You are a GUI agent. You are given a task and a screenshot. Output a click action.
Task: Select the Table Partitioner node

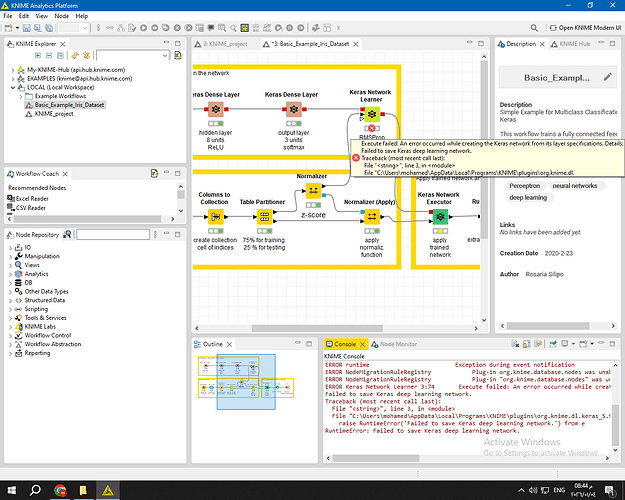coord(264,217)
